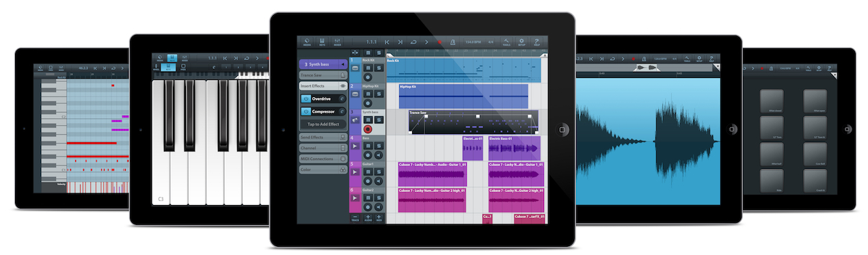The height and width of the screenshot is (255, 868).
Task: Start playback in center iPad transport
Action: click(x=426, y=42)
